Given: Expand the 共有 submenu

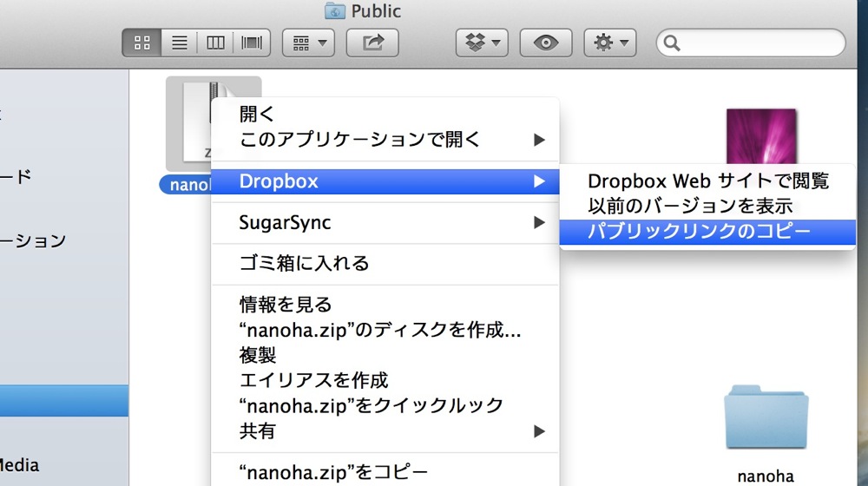Looking at the screenshot, I should (x=385, y=431).
